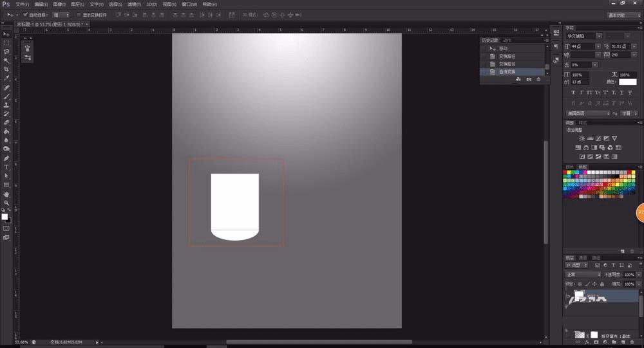
Task: Select the Horizontal Type tool
Action: [x=6, y=167]
